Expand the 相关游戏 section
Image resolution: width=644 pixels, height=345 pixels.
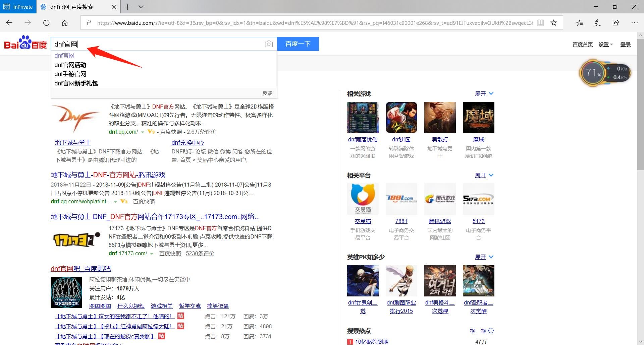pos(484,94)
